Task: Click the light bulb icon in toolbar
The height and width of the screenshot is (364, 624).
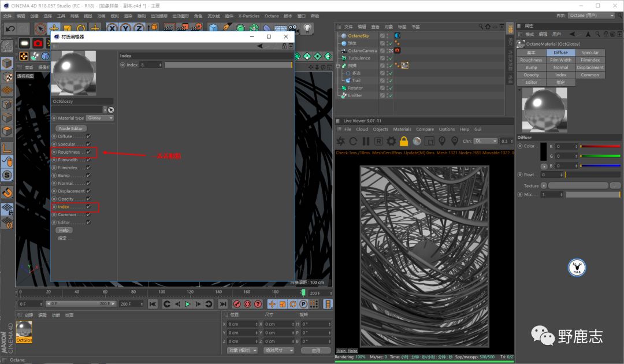Action: click(307, 28)
